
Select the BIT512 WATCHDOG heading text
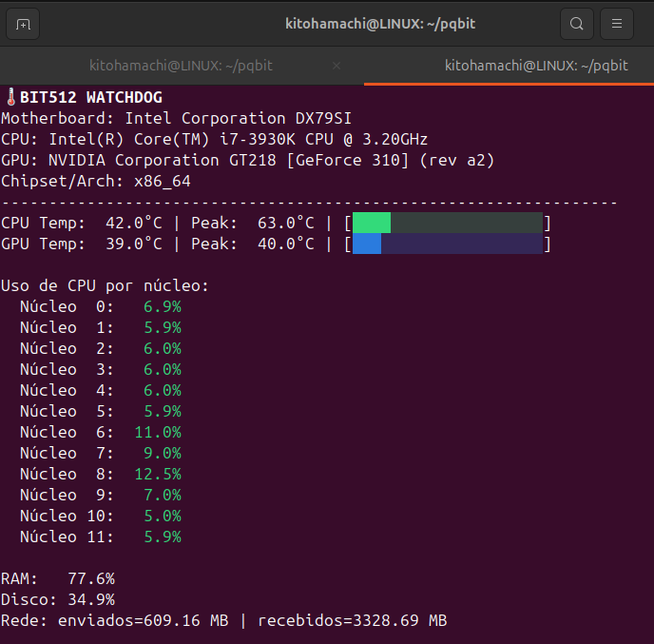[91, 97]
